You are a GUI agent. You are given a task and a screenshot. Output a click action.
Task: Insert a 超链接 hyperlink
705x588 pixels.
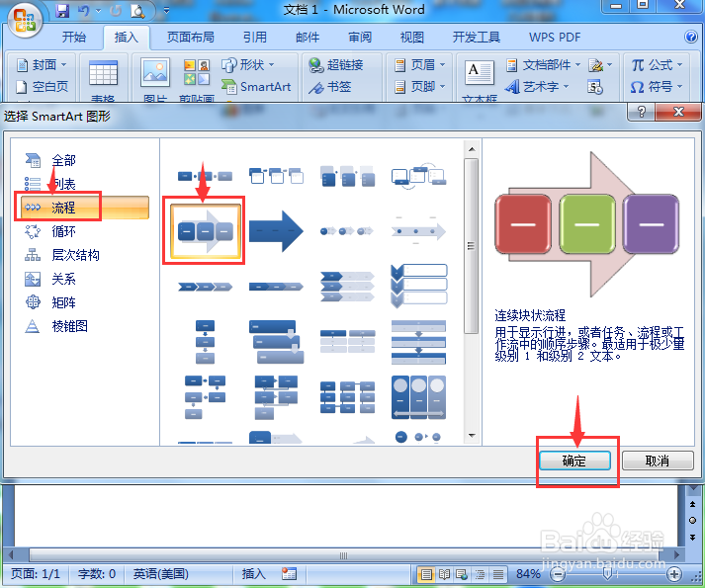click(x=336, y=65)
